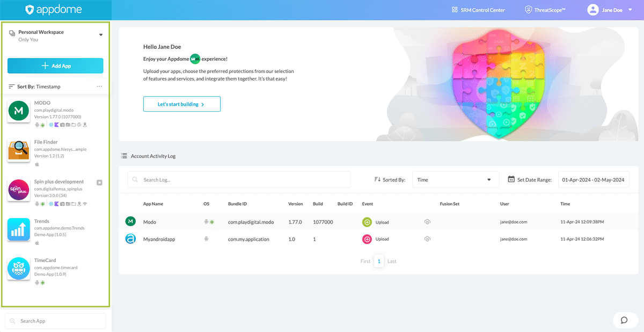Click the Set Date Range field
The height and width of the screenshot is (332, 644).
point(594,179)
